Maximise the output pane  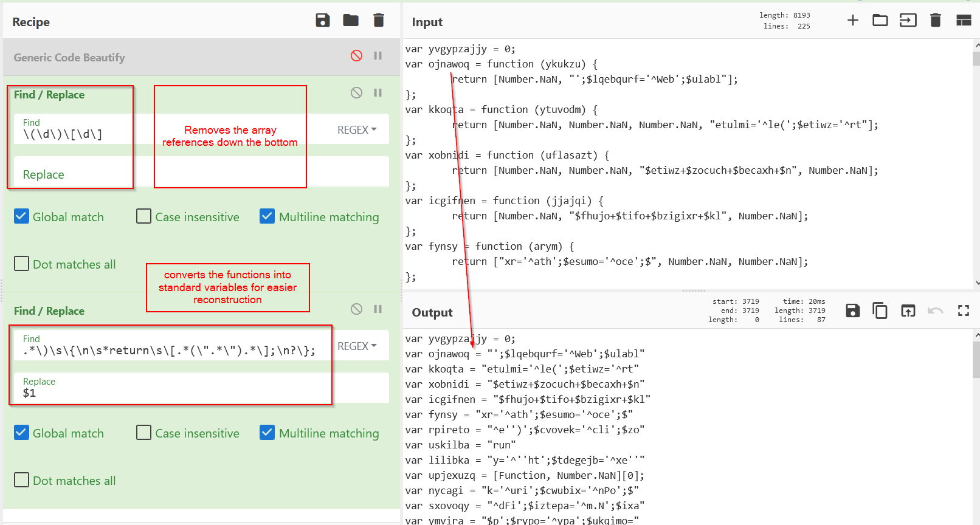[964, 311]
